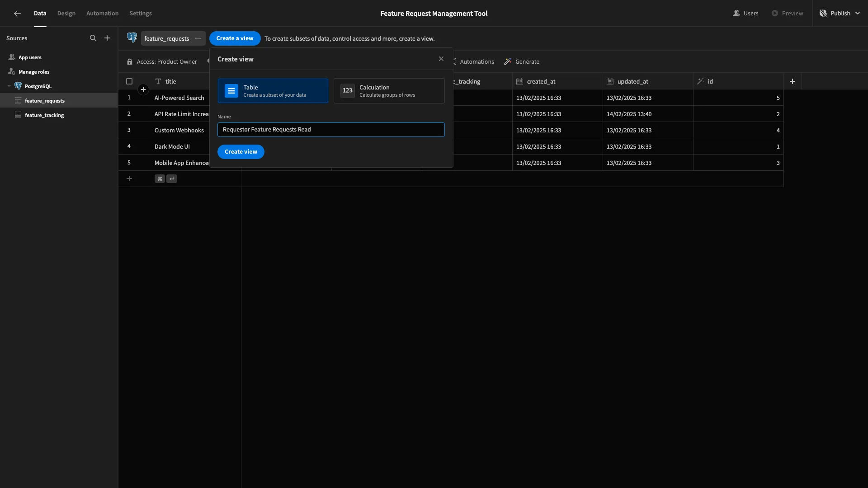This screenshot has height=488, width=868.
Task: Switch to the Automation tab
Action: tap(103, 14)
